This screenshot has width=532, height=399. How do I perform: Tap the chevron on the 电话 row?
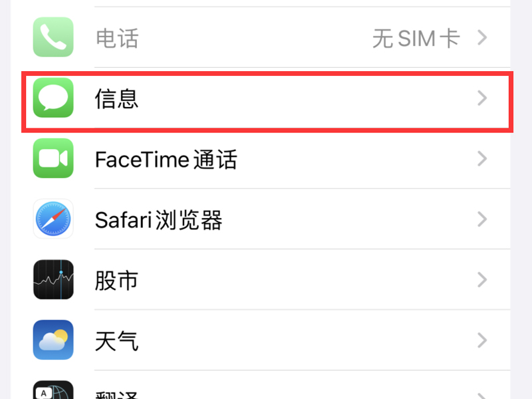(483, 38)
